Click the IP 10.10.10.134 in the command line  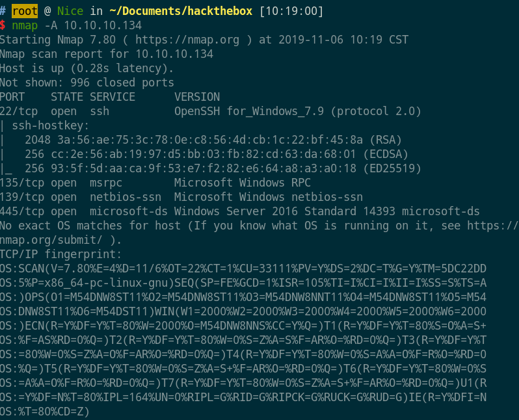98,25
